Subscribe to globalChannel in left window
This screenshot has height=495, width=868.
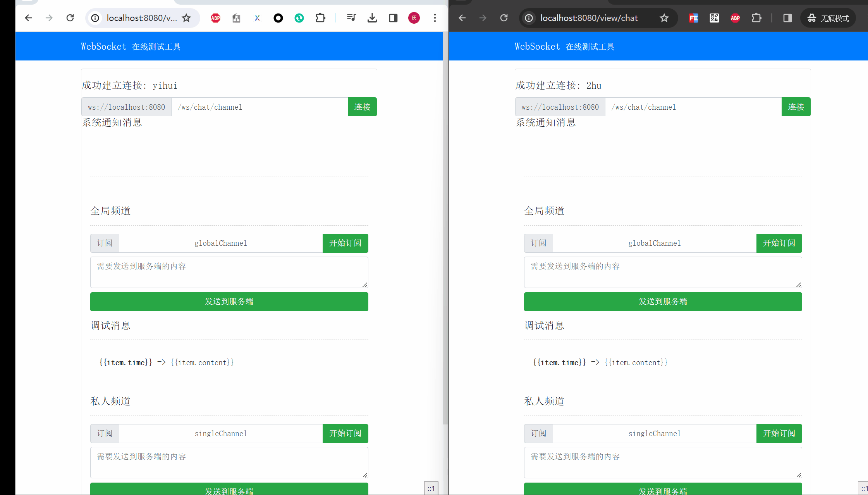(x=345, y=243)
